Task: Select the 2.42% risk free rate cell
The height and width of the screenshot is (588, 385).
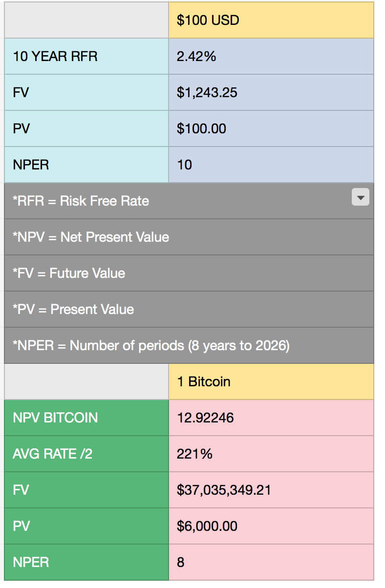Action: coord(271,56)
